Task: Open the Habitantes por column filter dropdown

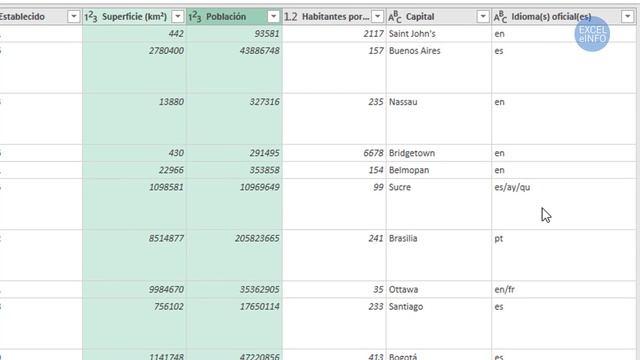Action: [378, 17]
